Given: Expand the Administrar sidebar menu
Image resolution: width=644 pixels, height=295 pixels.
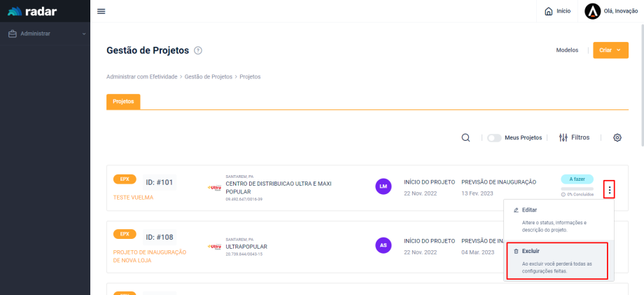Looking at the screenshot, I should click(x=45, y=34).
